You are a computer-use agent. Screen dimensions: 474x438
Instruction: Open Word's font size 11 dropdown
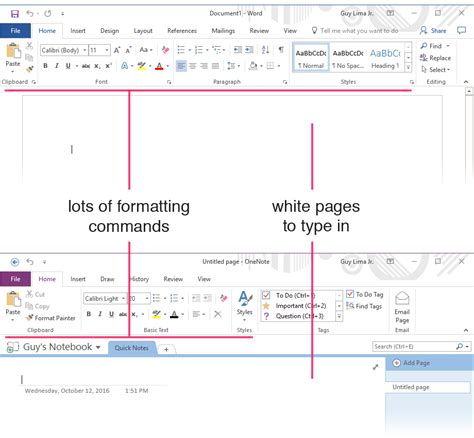pyautogui.click(x=107, y=50)
